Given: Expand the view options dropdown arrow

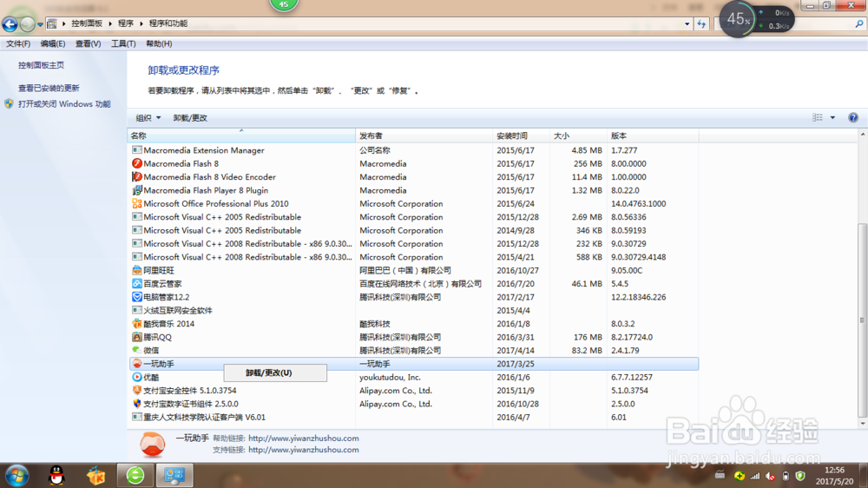Looking at the screenshot, I should [x=832, y=117].
